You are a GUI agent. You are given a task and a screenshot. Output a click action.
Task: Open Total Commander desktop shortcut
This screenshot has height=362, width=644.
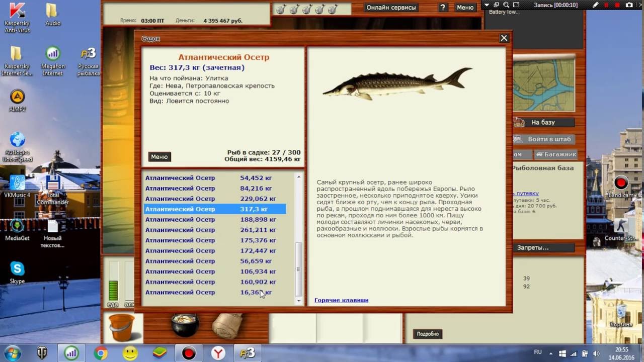[53, 190]
